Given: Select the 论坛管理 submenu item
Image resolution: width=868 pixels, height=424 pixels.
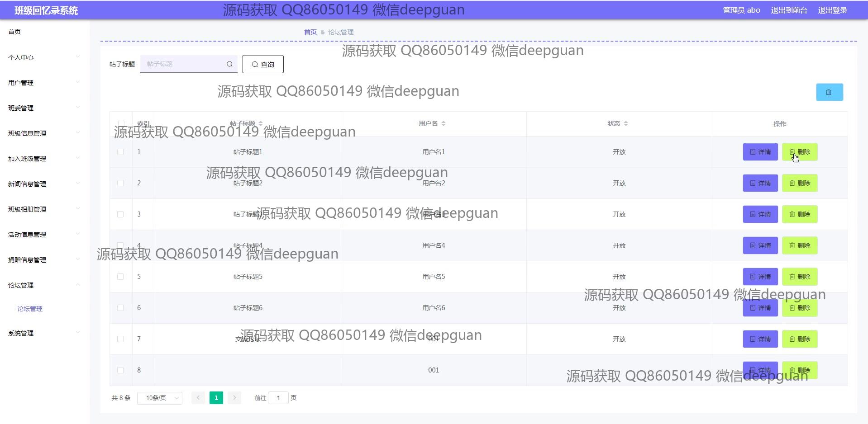Looking at the screenshot, I should pyautogui.click(x=30, y=309).
